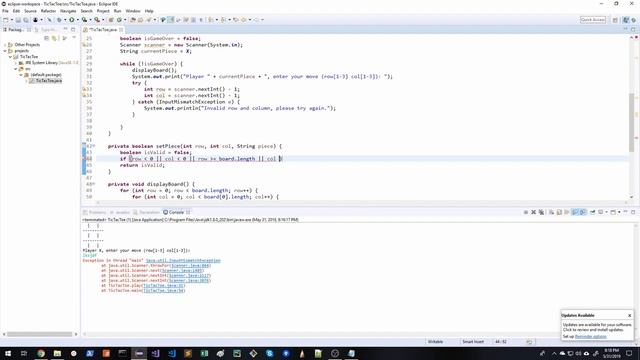Click the New Java Class toolbar icon
Screen dimensions: 640x360
pyautogui.click(x=119, y=20)
